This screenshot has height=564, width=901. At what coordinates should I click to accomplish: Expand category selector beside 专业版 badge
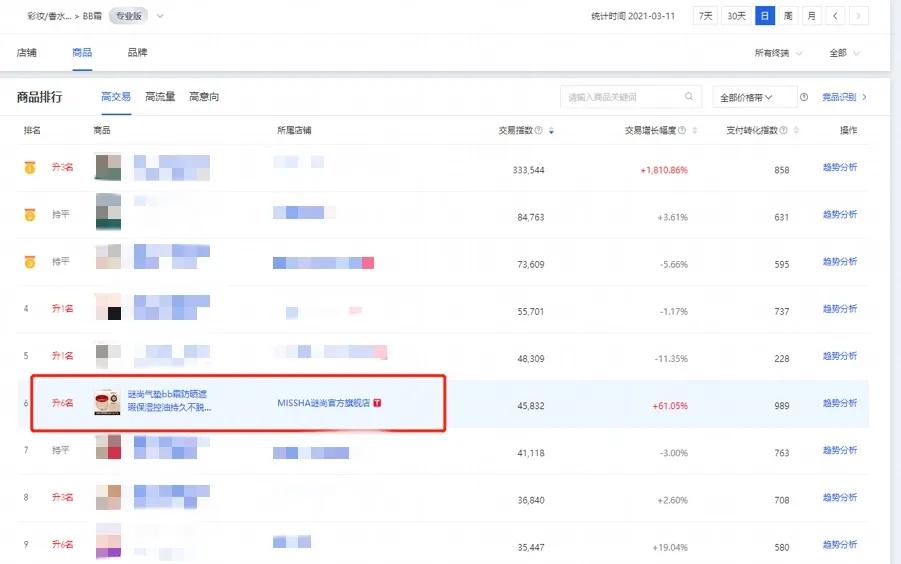(160, 16)
